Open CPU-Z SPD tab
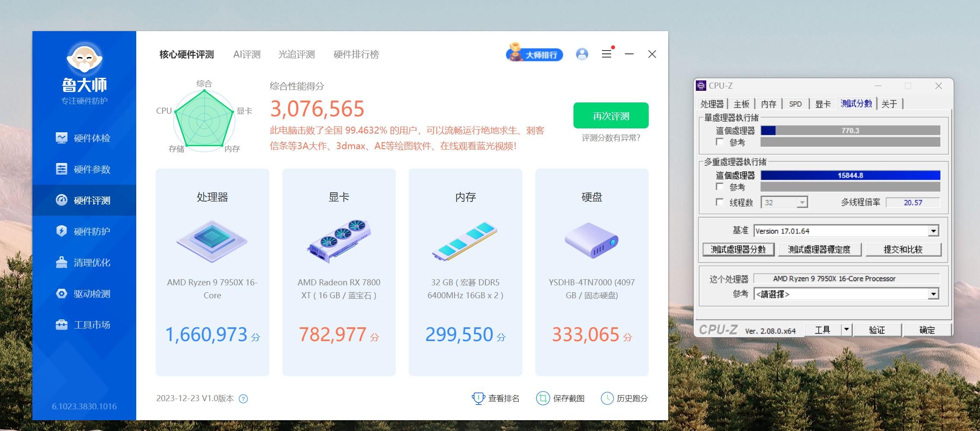The width and height of the screenshot is (980, 431). point(795,104)
